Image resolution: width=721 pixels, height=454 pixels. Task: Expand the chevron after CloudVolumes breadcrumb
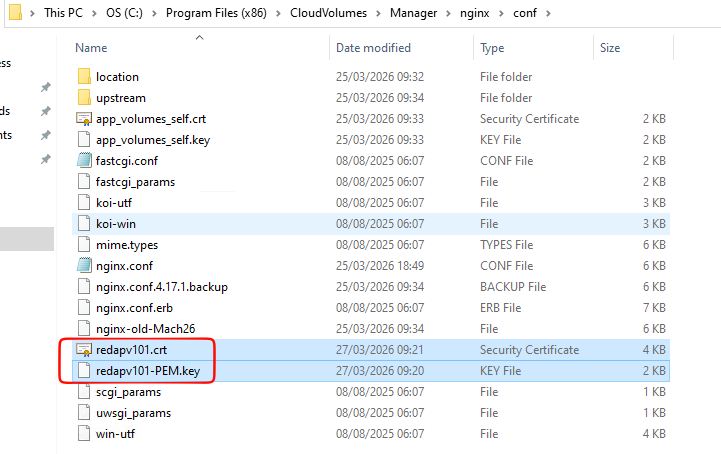click(378, 13)
